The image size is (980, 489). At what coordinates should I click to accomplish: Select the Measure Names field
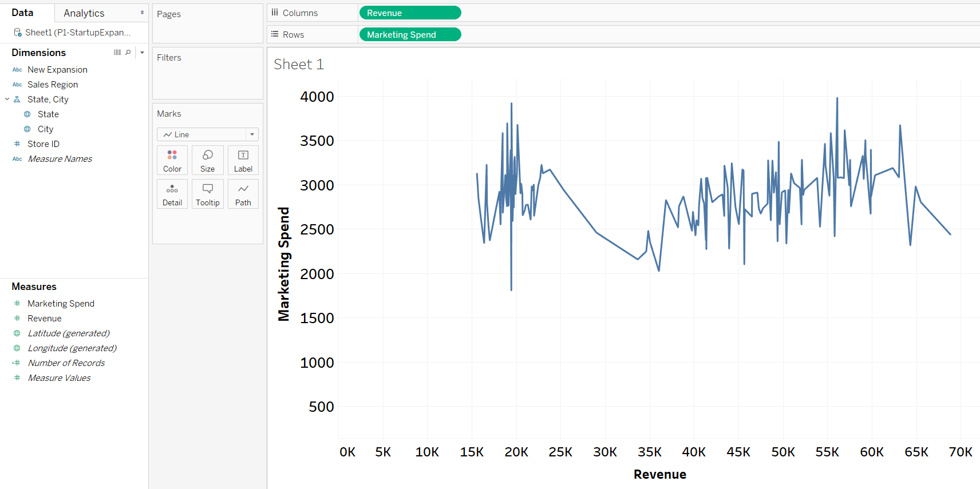(x=60, y=159)
